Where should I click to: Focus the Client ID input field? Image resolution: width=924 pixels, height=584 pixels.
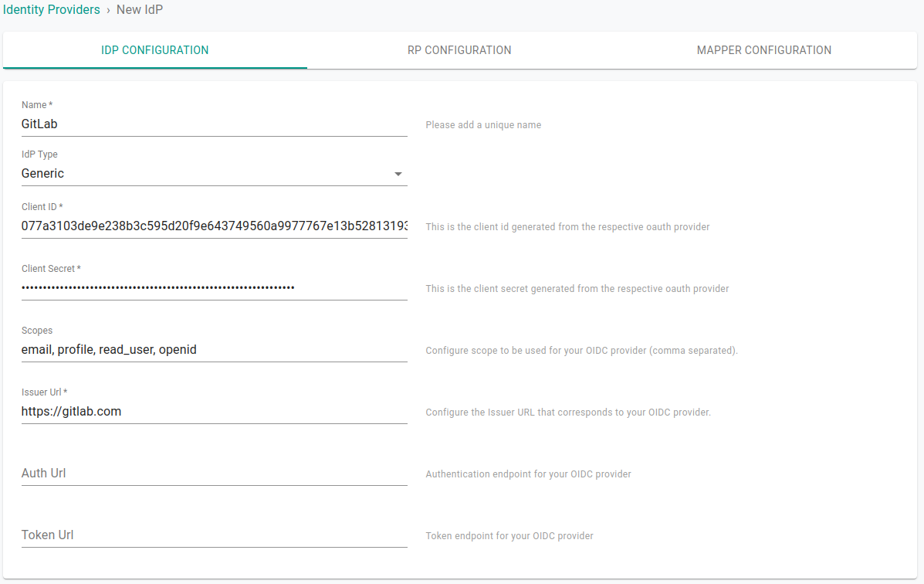214,226
